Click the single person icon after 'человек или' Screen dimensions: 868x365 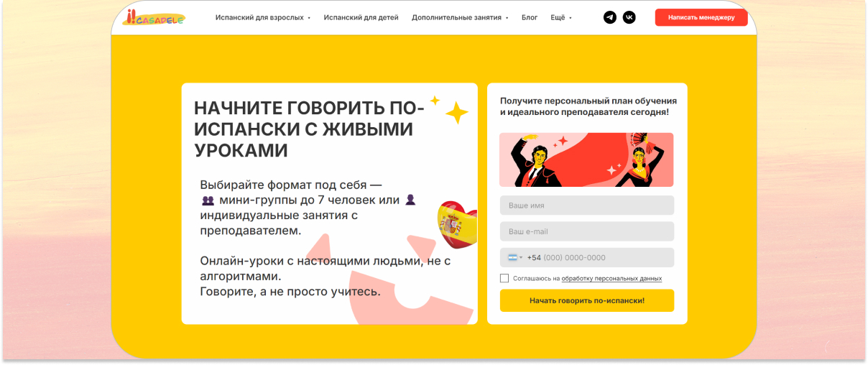[x=410, y=200]
